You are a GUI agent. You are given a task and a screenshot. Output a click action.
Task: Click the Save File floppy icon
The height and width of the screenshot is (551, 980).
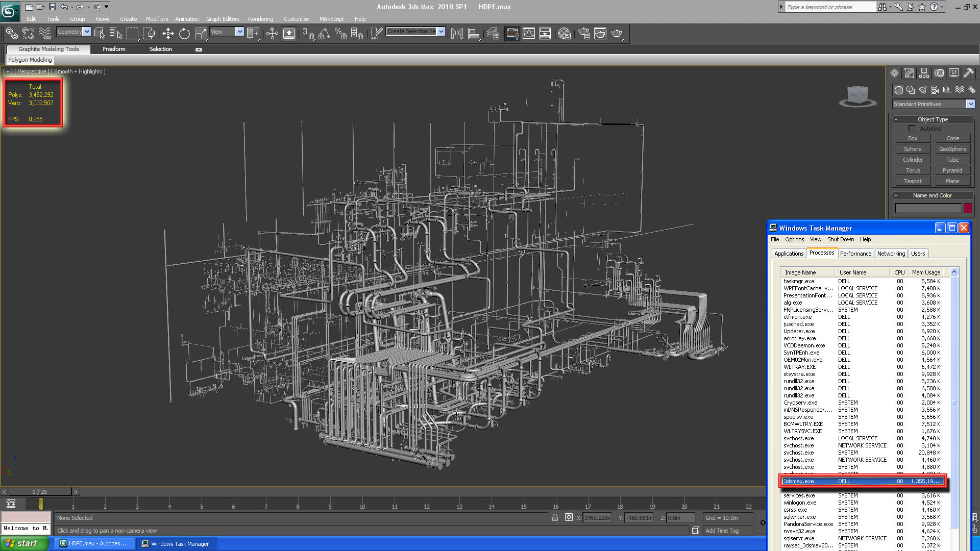pos(52,7)
